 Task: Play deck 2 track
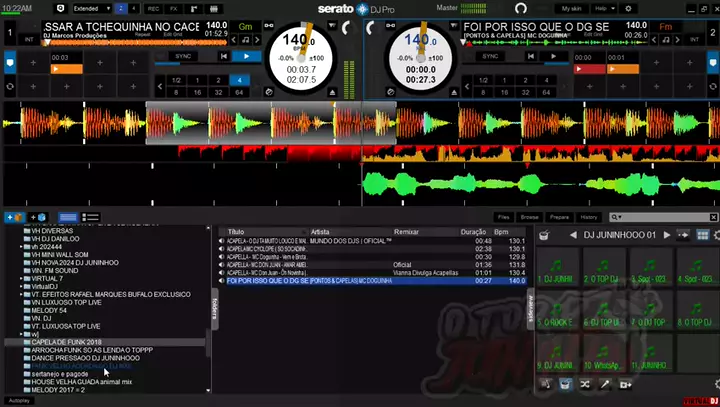553,57
